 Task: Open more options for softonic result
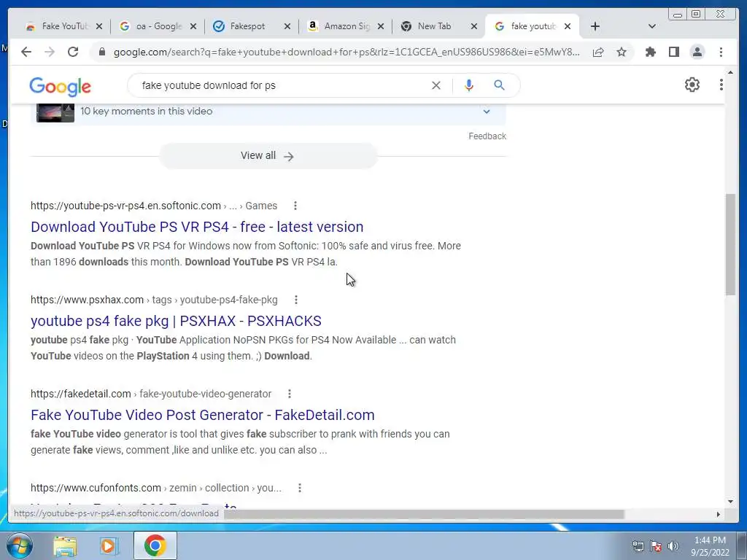(295, 206)
